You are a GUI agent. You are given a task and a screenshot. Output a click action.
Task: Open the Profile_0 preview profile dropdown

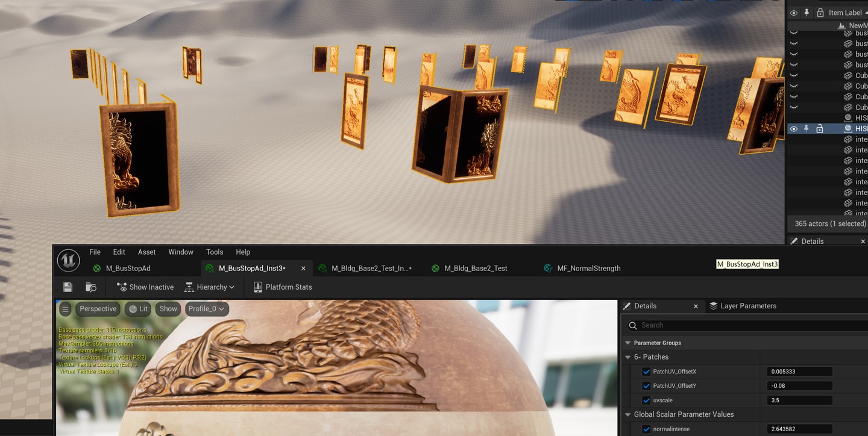coord(207,309)
